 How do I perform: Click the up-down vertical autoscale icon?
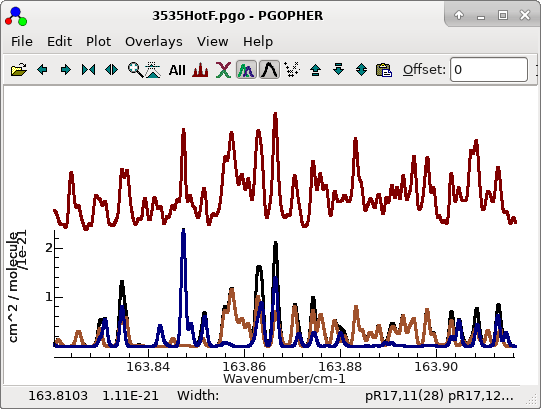[361, 70]
